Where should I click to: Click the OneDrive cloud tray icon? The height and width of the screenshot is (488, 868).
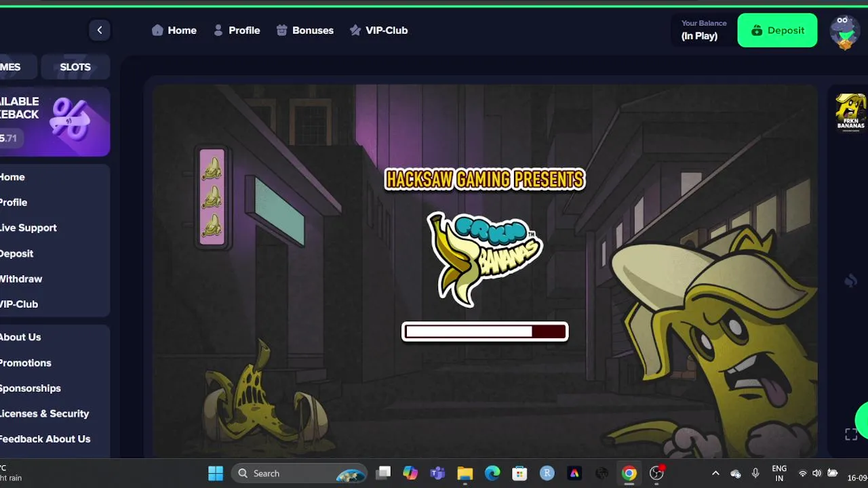736,473
